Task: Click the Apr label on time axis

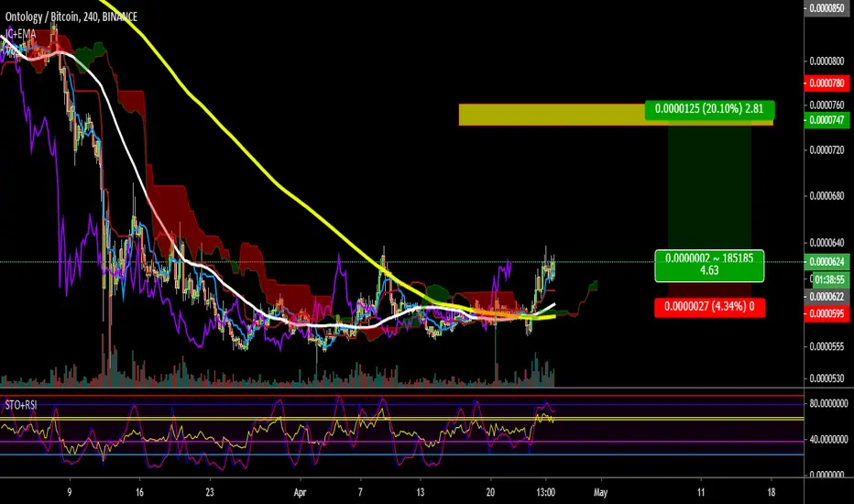Action: point(300,493)
